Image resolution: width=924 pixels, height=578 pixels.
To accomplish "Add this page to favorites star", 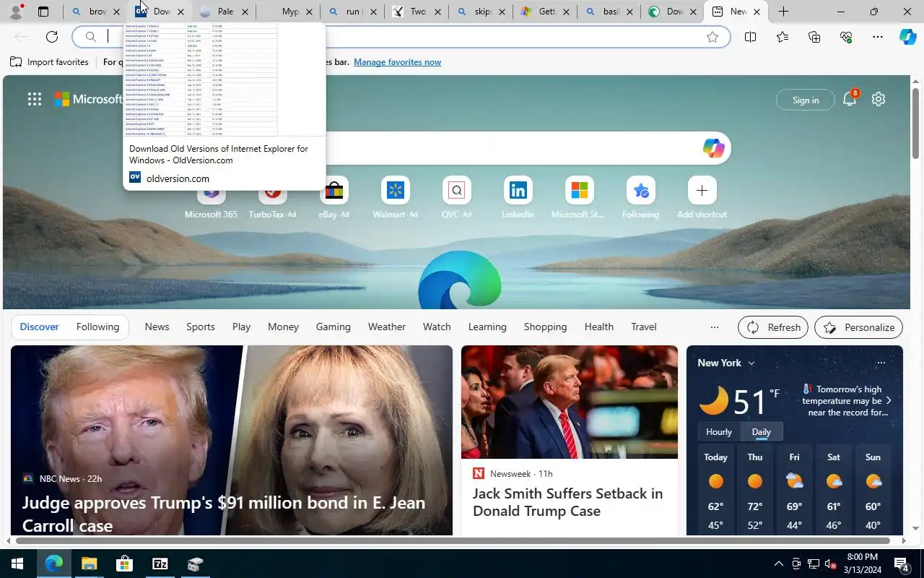I will 712,37.
